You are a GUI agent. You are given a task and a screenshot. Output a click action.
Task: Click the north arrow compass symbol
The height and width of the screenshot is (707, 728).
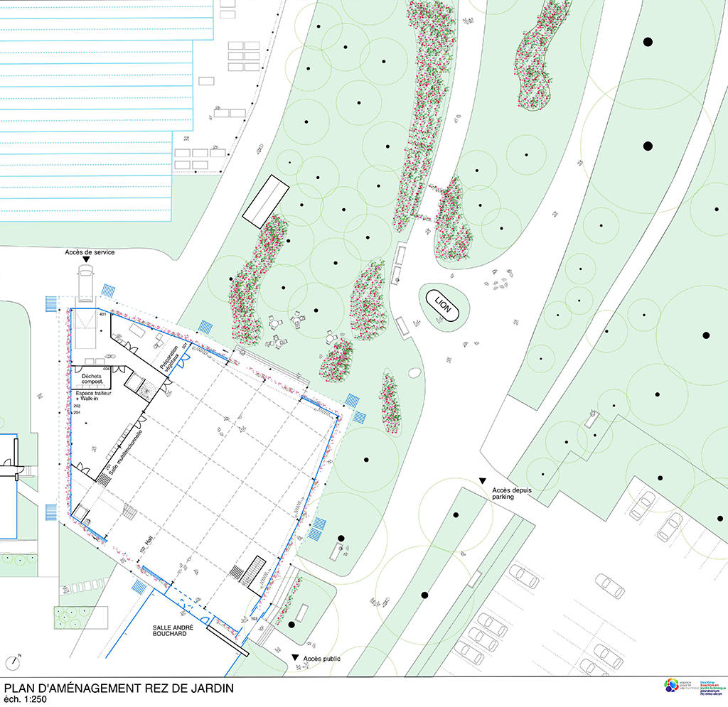point(13,662)
